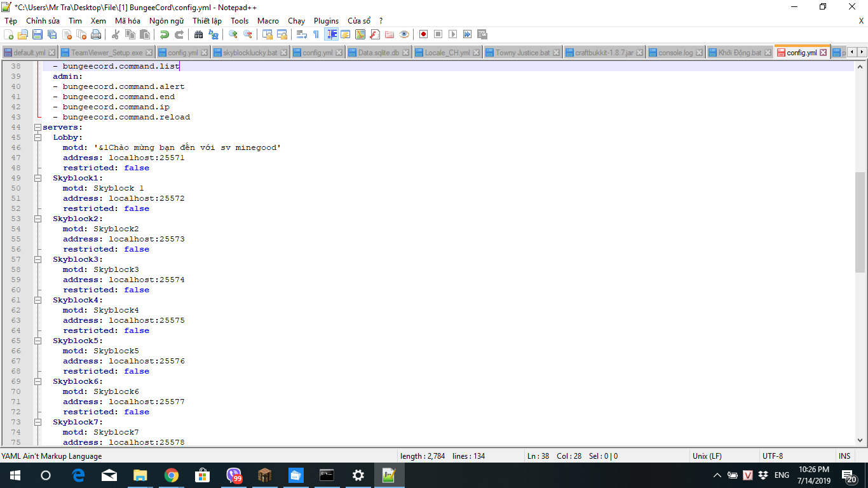Click the Cut scissors icon
The width and height of the screenshot is (868, 488).
116,34
